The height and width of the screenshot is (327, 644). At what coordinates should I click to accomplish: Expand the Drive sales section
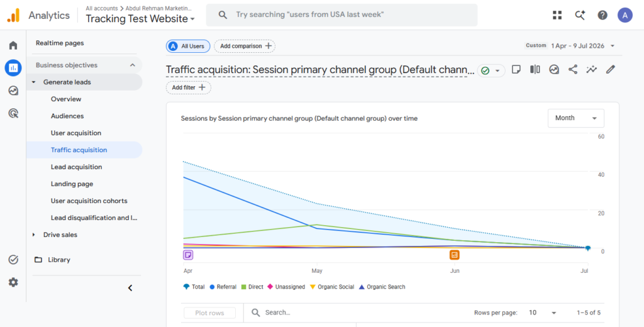tap(34, 235)
